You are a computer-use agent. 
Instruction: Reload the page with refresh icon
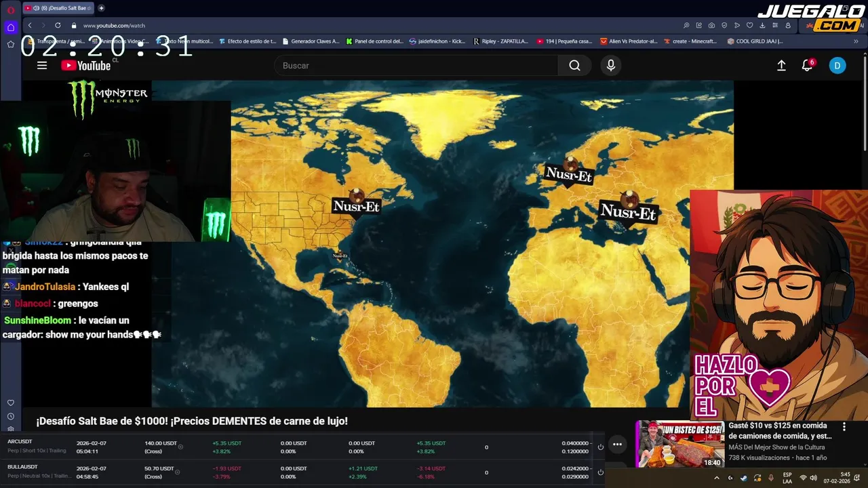58,25
